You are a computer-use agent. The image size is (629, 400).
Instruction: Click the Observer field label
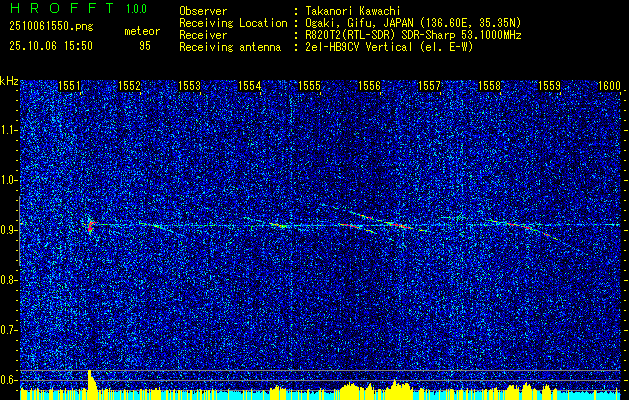[x=203, y=11]
